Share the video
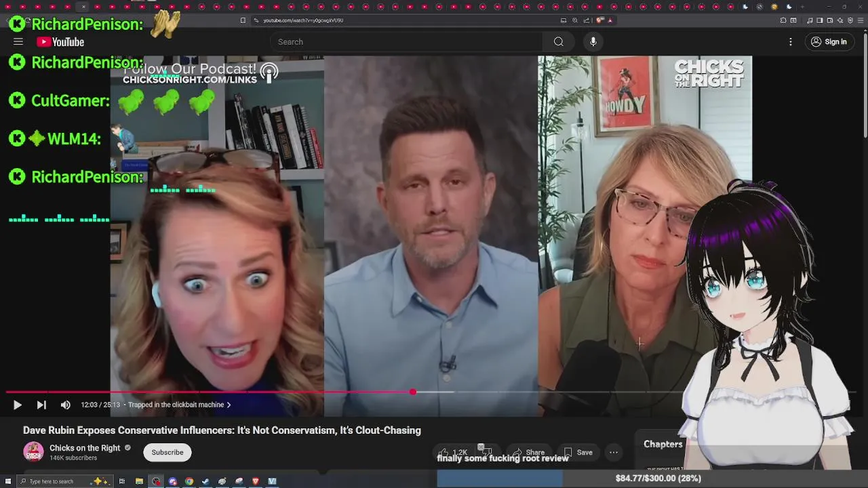Image resolution: width=868 pixels, height=488 pixels. click(x=529, y=452)
